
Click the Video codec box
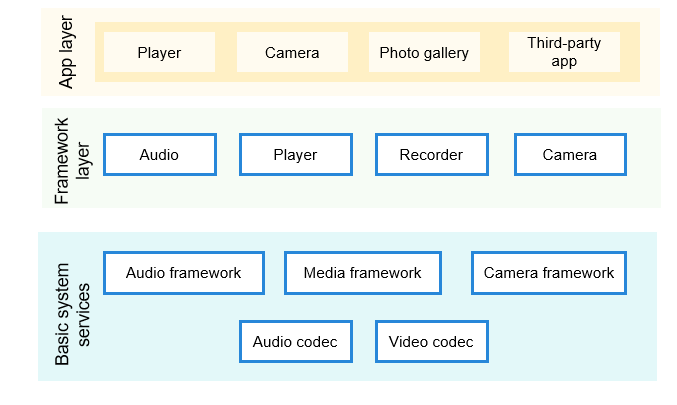tap(431, 342)
